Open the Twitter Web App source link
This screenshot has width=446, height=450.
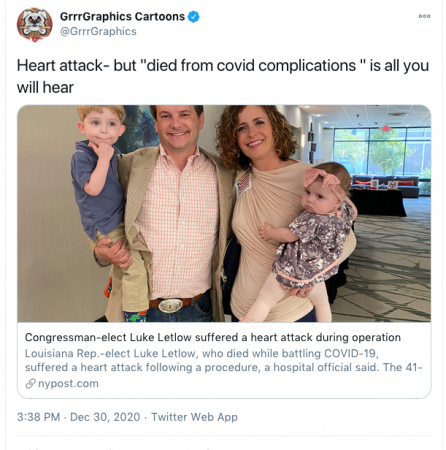click(x=194, y=417)
